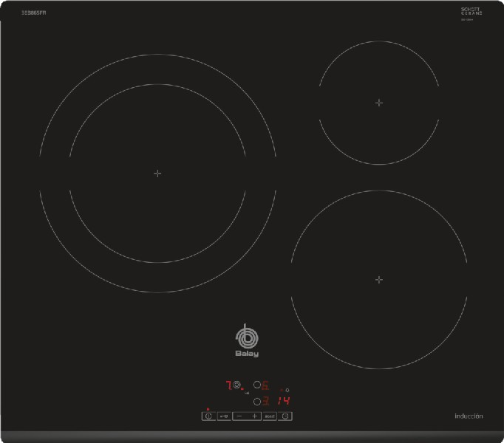Image resolution: width=504 pixels, height=443 pixels.
Task: Tap the top right zone power level digit
Action: (x=267, y=385)
